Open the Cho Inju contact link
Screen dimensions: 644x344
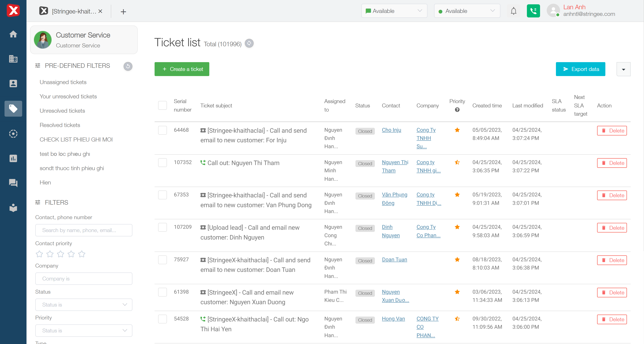click(391, 130)
